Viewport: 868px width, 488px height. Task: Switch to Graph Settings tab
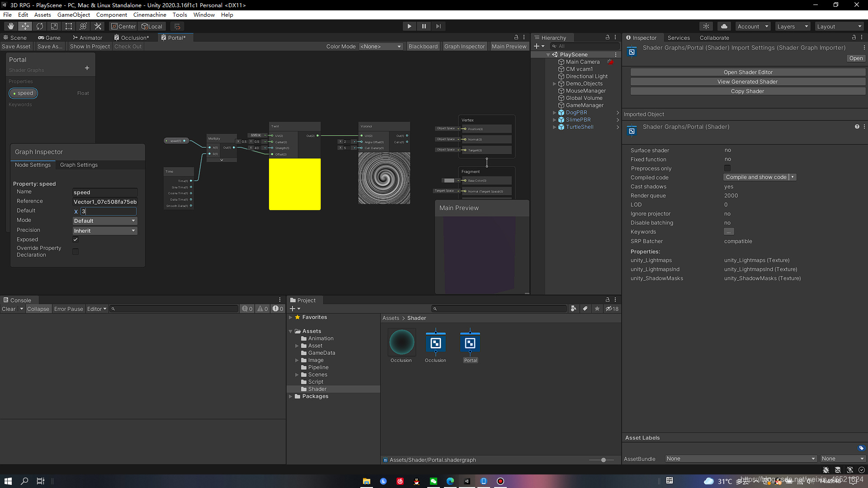tap(79, 165)
